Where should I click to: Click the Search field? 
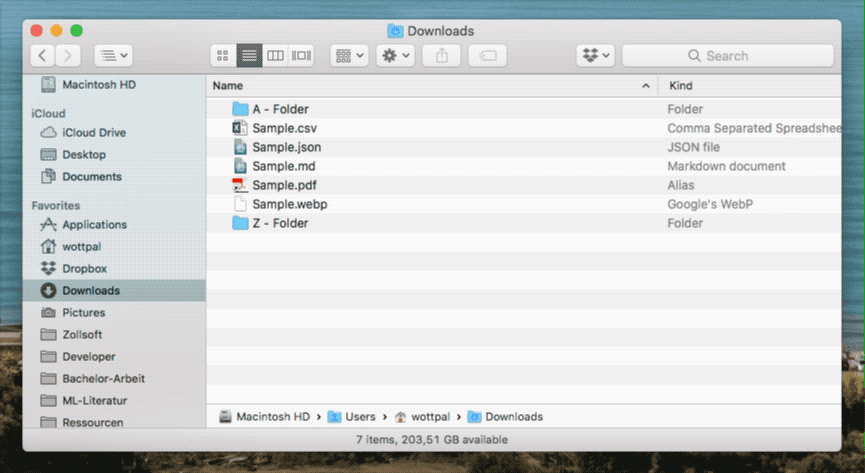pyautogui.click(x=728, y=56)
